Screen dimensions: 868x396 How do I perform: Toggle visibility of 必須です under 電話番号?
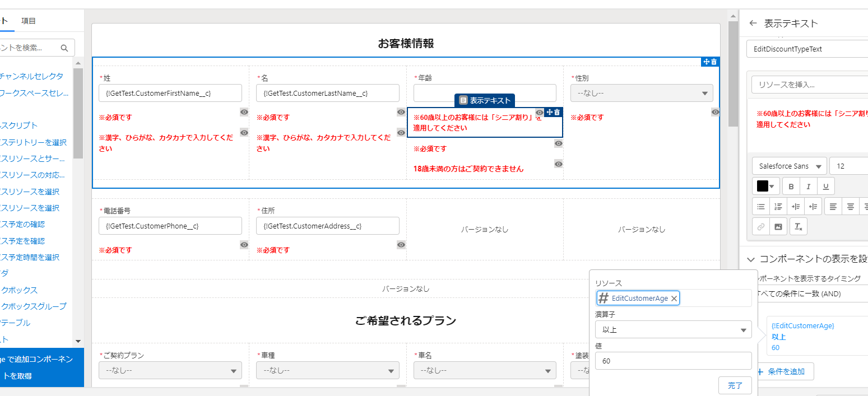[244, 245]
